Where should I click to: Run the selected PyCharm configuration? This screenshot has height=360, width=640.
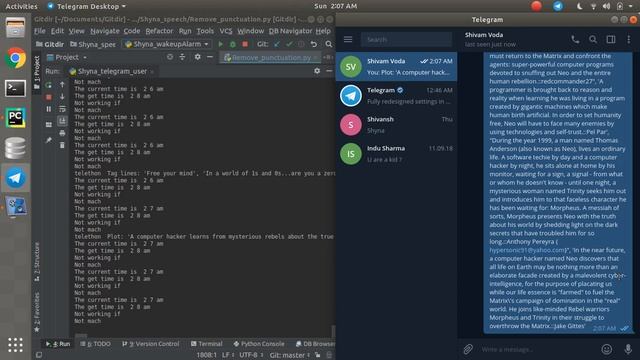point(220,44)
